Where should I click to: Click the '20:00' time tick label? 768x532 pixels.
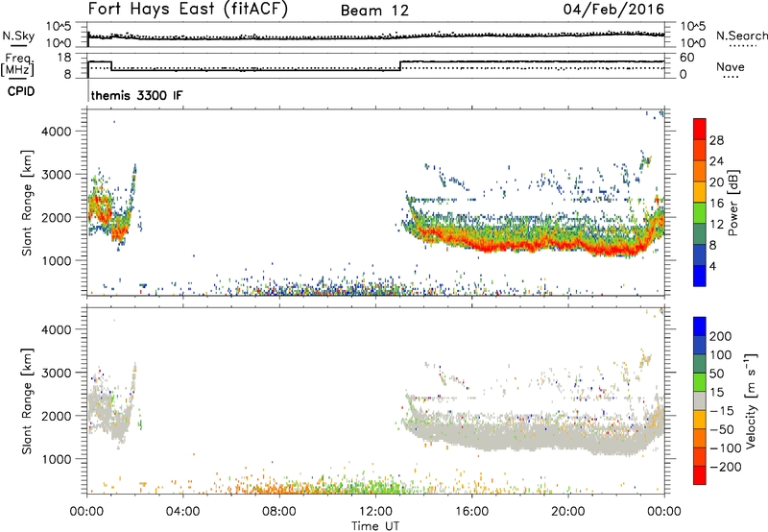(x=567, y=512)
